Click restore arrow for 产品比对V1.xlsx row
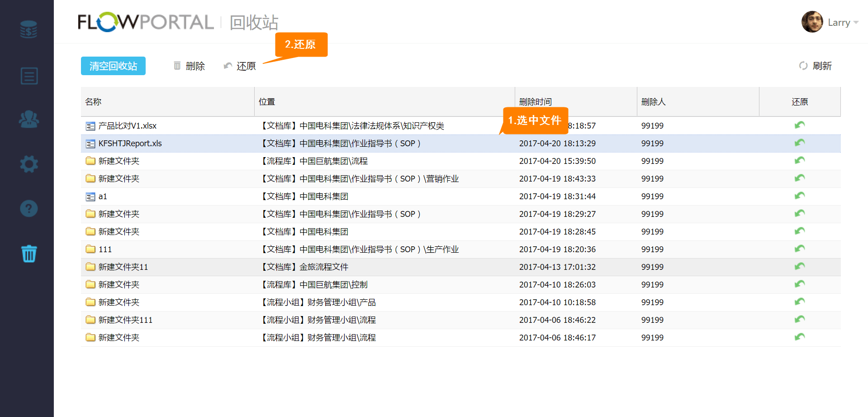The height and width of the screenshot is (417, 868). (799, 125)
